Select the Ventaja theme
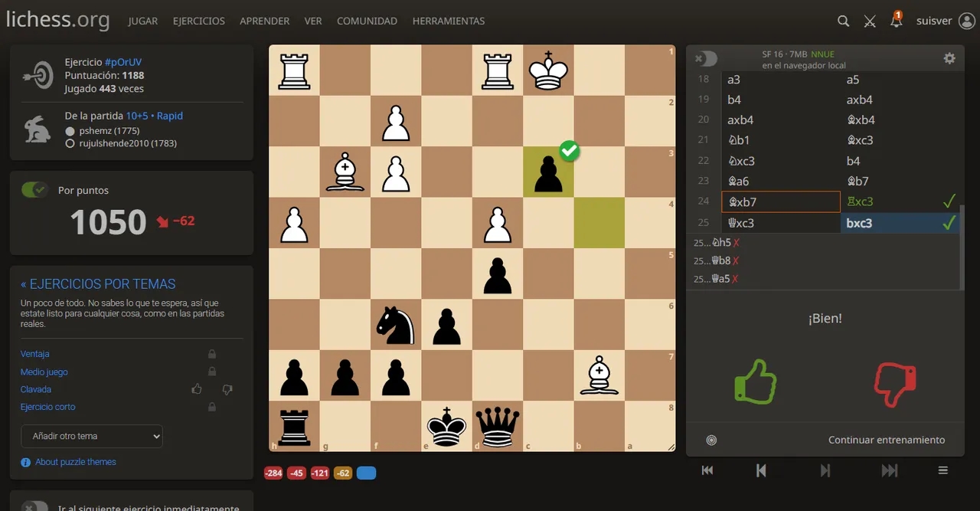The width and height of the screenshot is (980, 511). 35,354
